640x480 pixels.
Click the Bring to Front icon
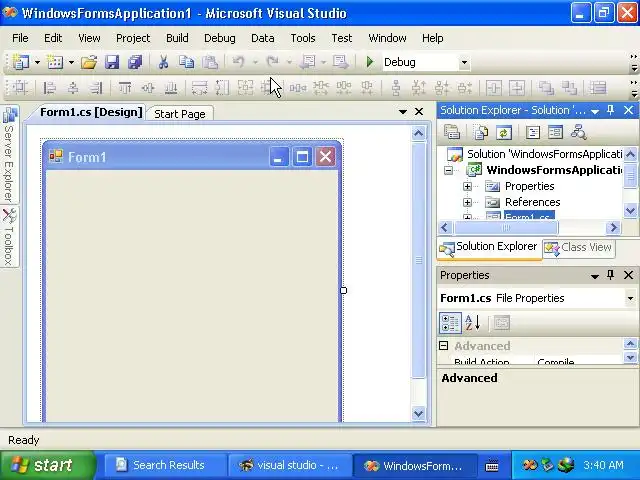(546, 87)
